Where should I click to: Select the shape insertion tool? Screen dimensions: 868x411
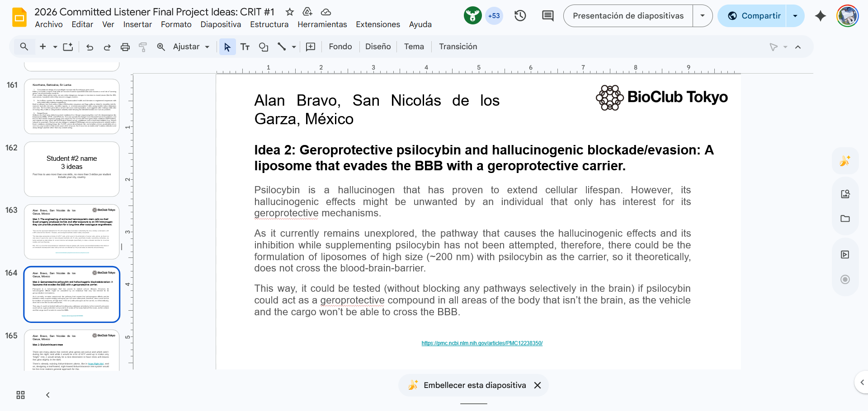coord(264,47)
